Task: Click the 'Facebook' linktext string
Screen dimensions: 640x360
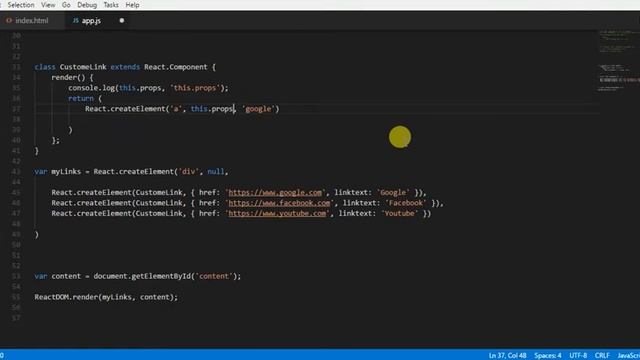Action: [x=406, y=203]
